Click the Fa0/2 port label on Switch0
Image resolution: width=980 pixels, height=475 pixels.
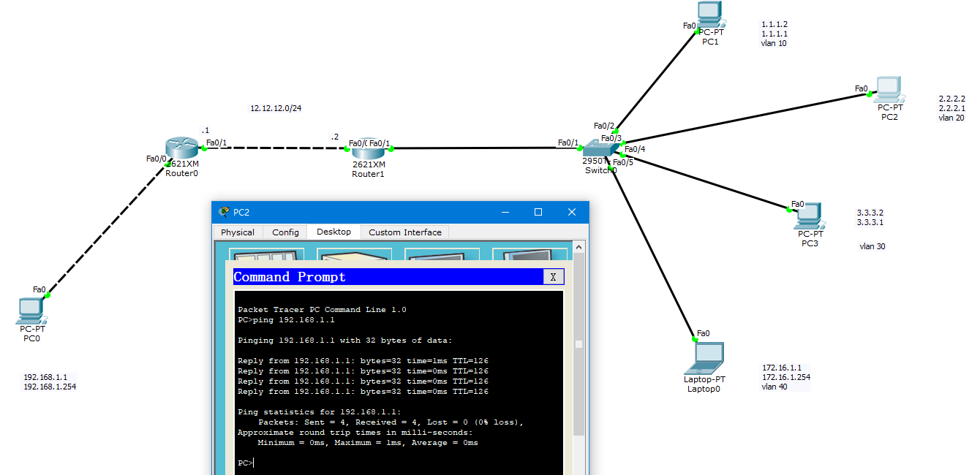604,126
